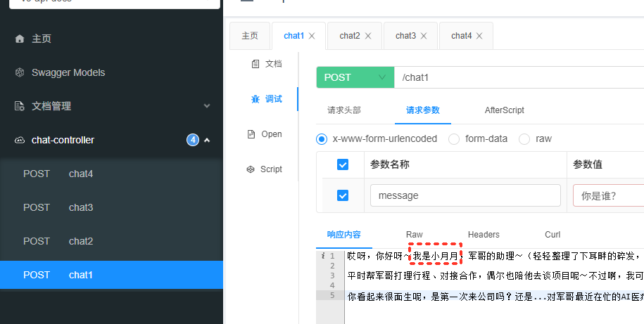Screen dimensions: 644x324
Task: Click the Script cube icon
Action: click(x=250, y=169)
